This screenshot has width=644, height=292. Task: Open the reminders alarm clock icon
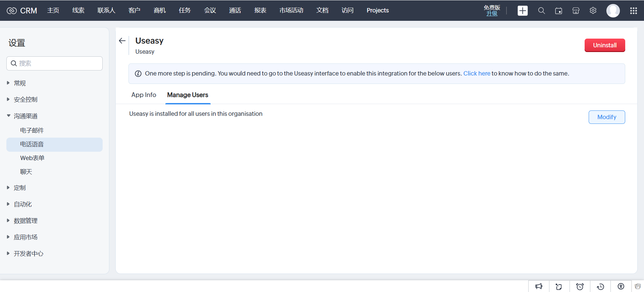click(x=580, y=286)
